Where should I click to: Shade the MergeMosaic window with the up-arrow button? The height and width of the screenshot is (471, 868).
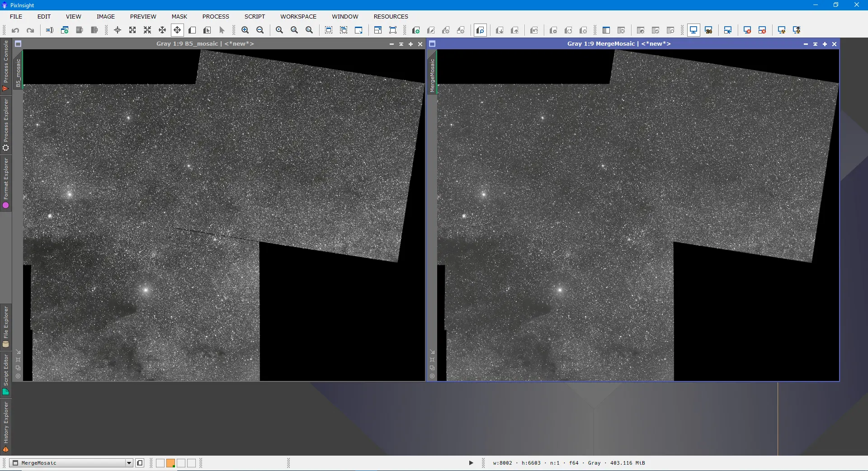pyautogui.click(x=815, y=44)
